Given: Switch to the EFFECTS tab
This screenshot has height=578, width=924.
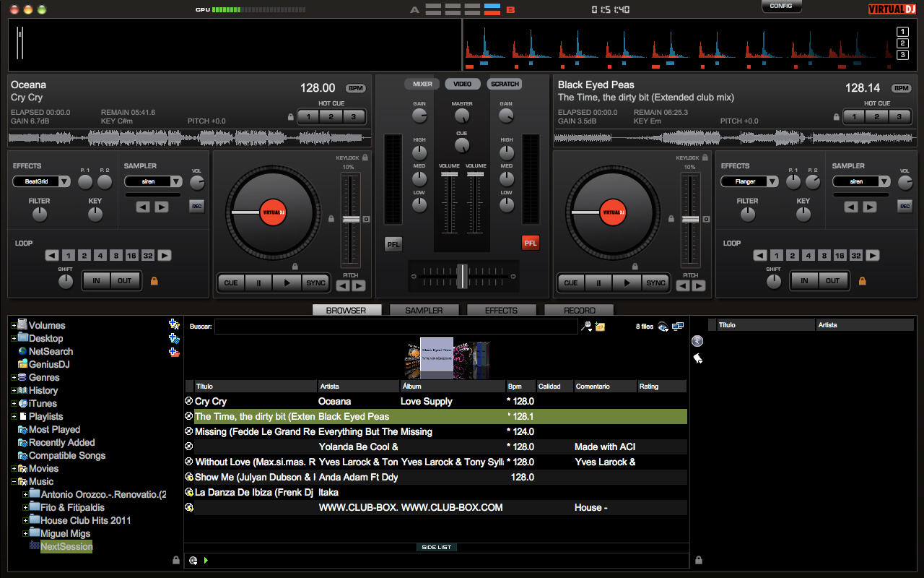Looking at the screenshot, I should 501,310.
